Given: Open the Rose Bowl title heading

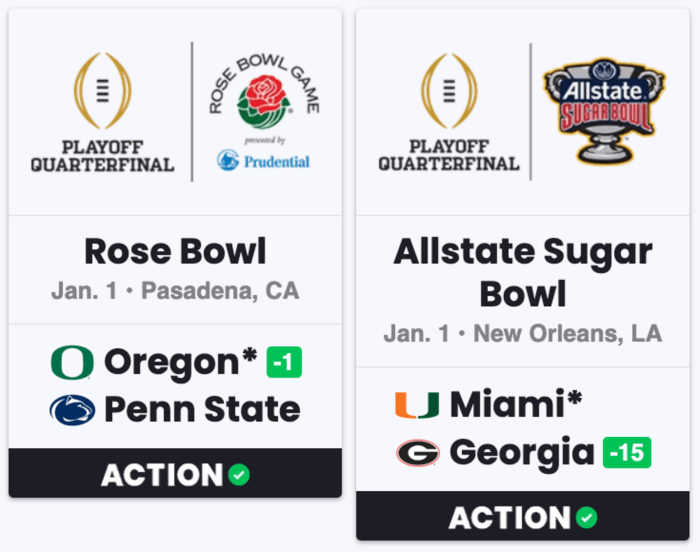Looking at the screenshot, I should 175,252.
